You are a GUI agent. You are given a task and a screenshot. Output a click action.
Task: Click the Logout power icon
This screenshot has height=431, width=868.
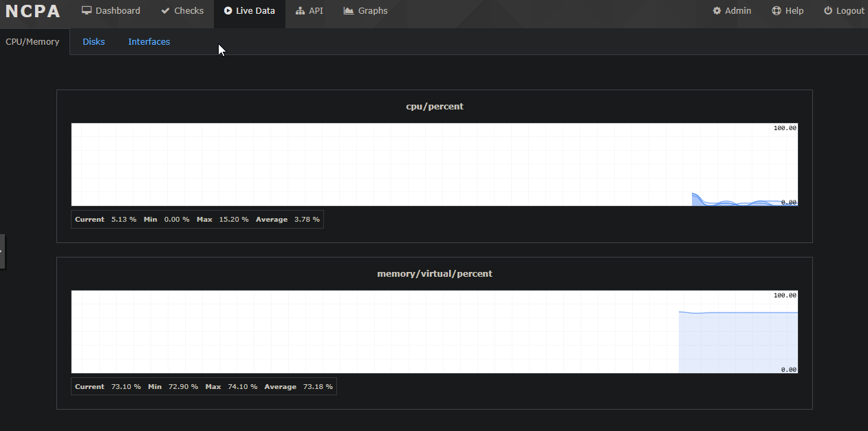click(828, 11)
